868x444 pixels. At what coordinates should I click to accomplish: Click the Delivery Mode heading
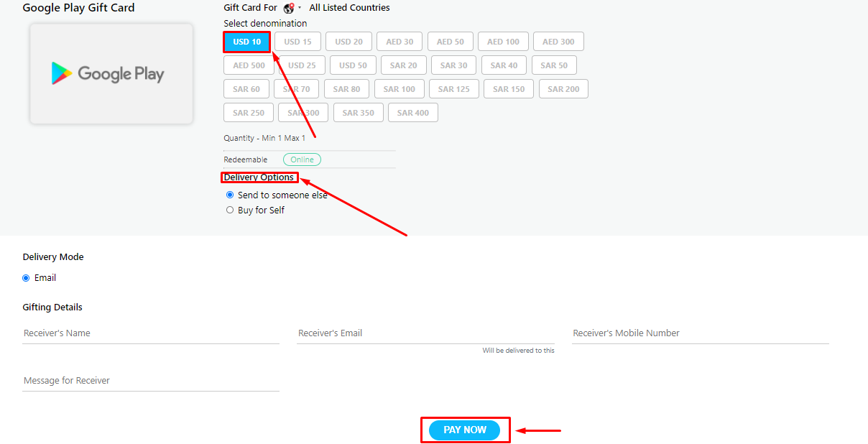(x=53, y=257)
